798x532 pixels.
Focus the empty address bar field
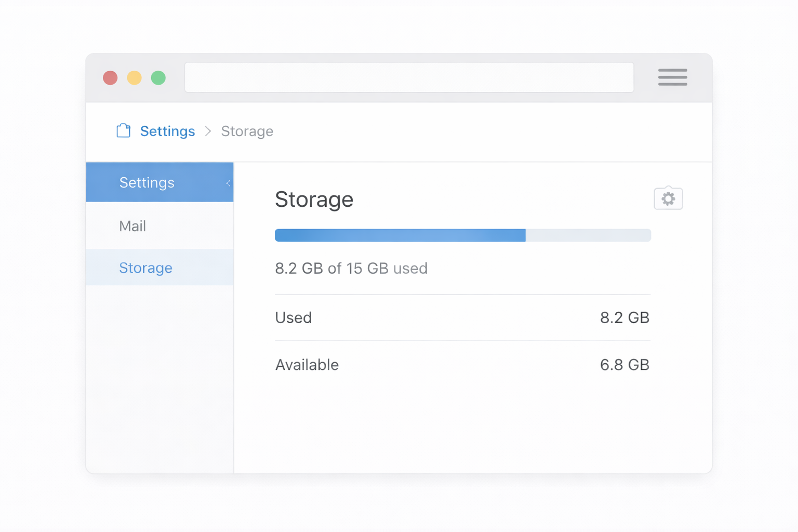coord(409,77)
